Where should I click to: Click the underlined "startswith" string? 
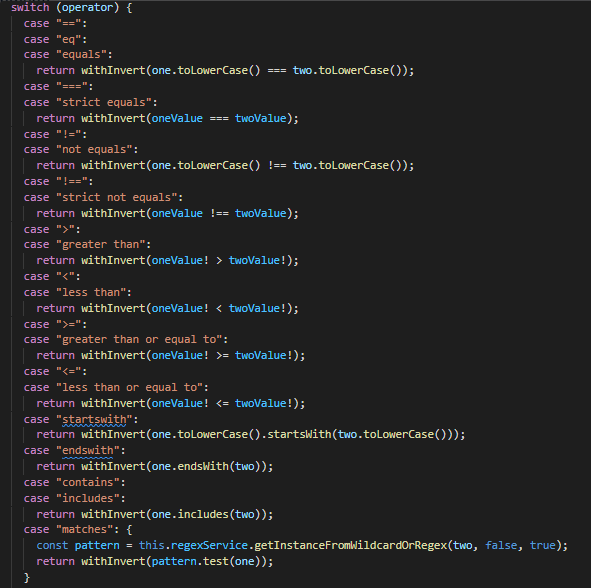94,420
